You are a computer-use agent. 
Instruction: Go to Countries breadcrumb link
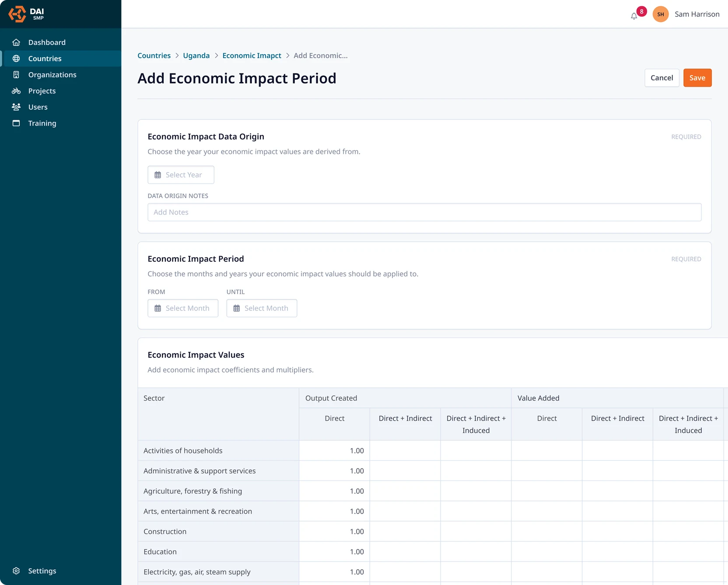pos(154,56)
